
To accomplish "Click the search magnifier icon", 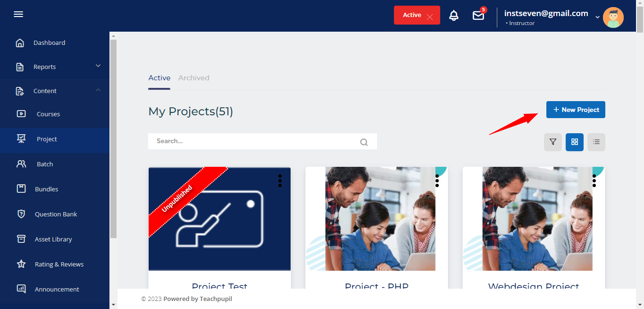I will 364,142.
